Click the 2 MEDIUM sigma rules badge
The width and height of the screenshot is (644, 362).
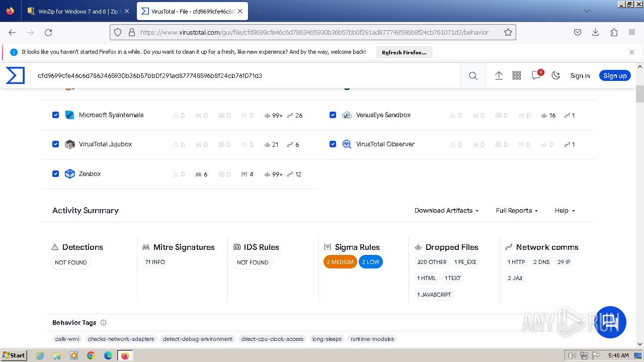tap(340, 262)
